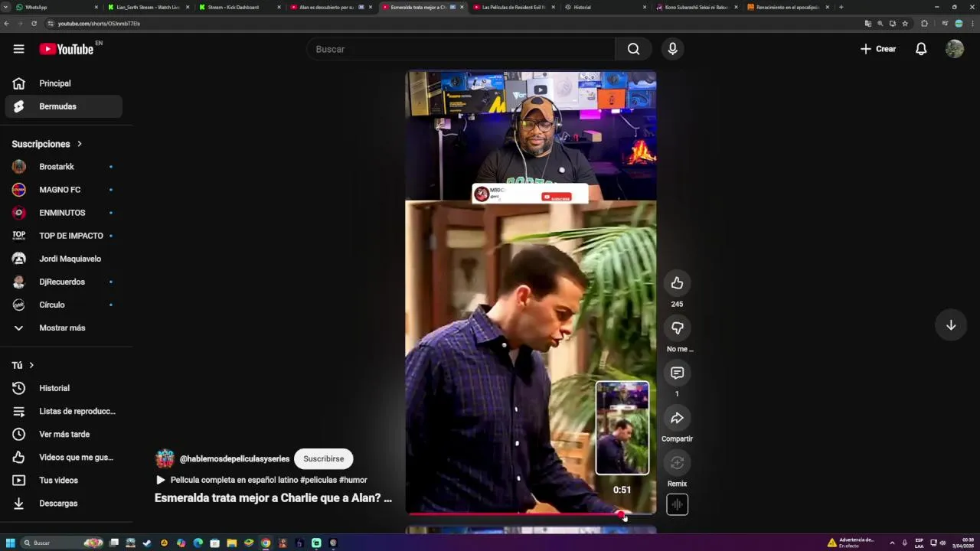Expand the Tú section chevron
This screenshot has width=980, height=551.
coord(31,365)
